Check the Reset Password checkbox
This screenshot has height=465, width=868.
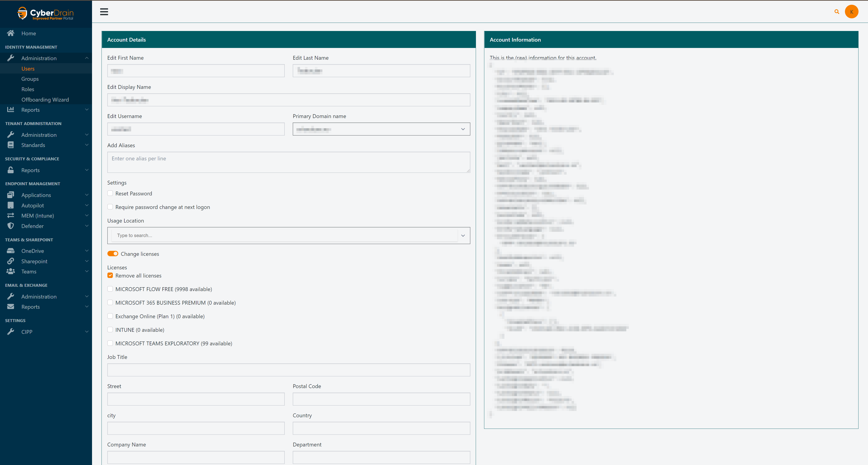click(x=110, y=193)
